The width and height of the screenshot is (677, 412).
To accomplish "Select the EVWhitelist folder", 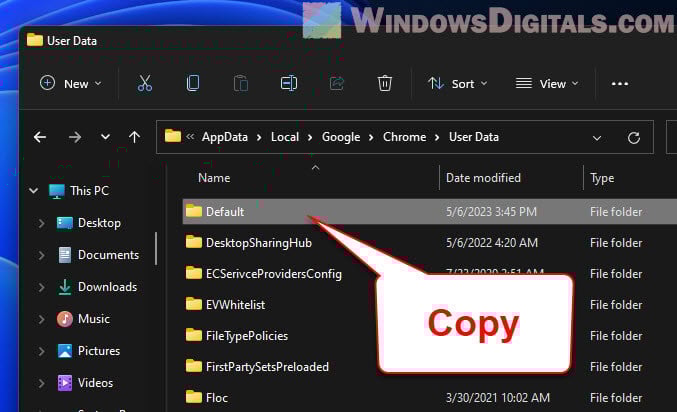I will [x=235, y=305].
